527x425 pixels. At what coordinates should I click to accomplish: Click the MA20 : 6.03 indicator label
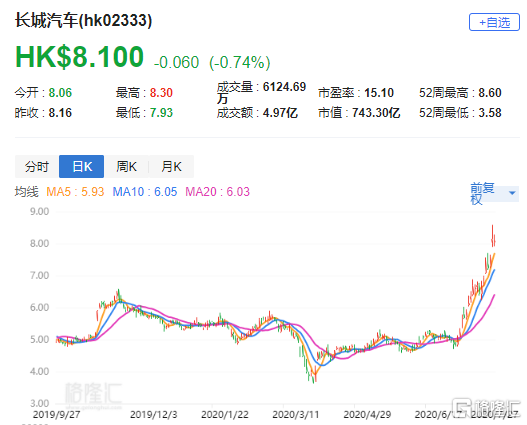click(217, 192)
